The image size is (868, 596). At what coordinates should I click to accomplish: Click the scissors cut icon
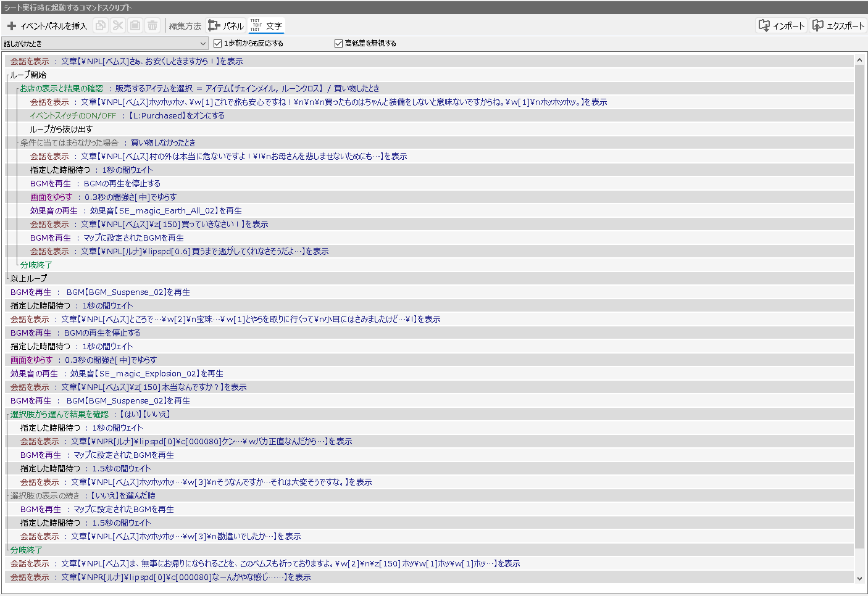(118, 25)
